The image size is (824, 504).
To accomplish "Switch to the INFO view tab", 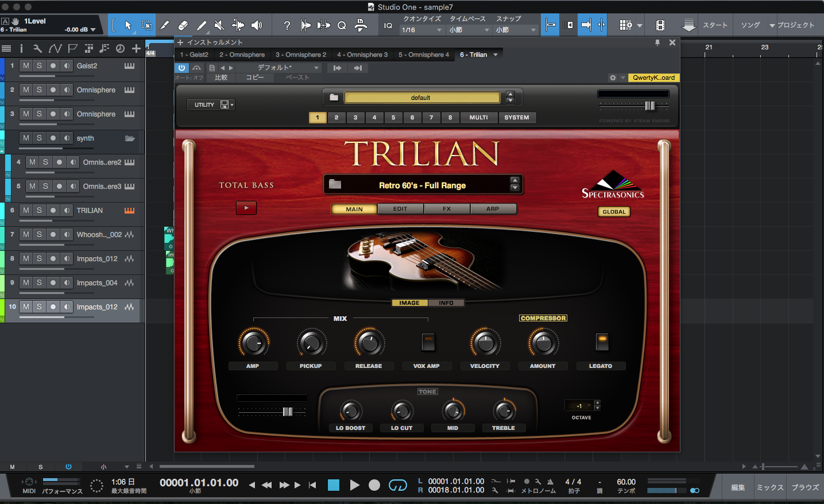I will (x=446, y=303).
